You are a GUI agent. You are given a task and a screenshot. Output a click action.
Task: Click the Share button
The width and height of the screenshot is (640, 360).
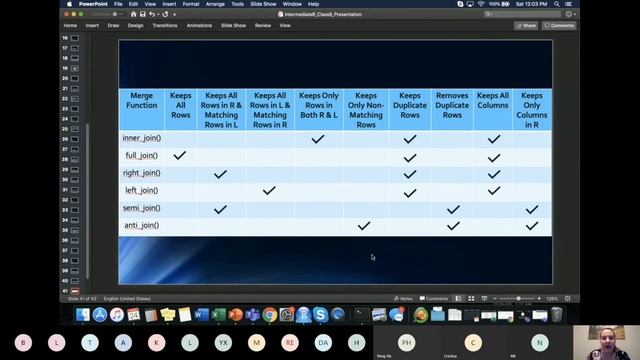526,26
